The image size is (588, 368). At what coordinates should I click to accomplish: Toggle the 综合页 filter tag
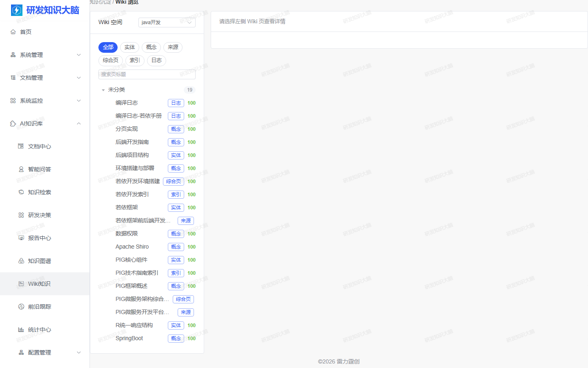[111, 61]
